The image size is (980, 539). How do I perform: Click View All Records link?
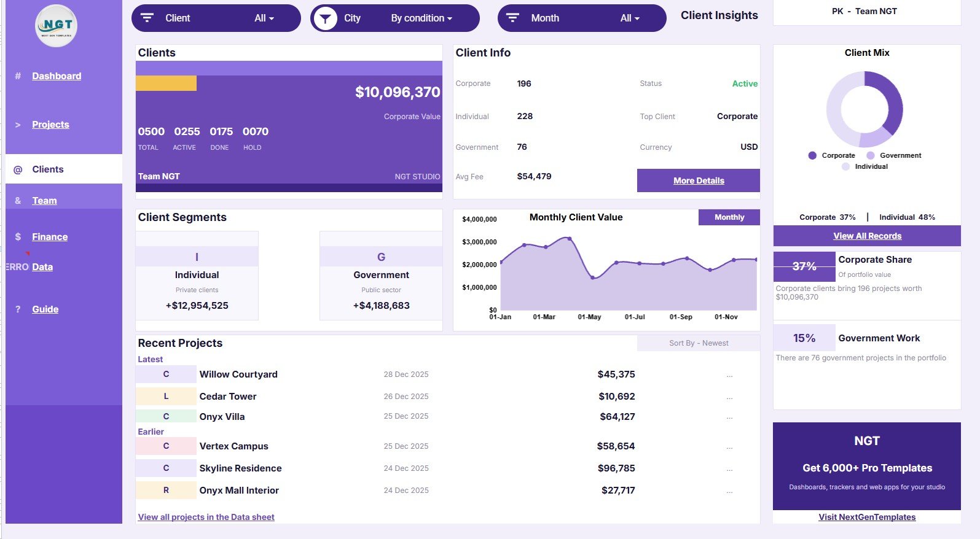pos(867,236)
